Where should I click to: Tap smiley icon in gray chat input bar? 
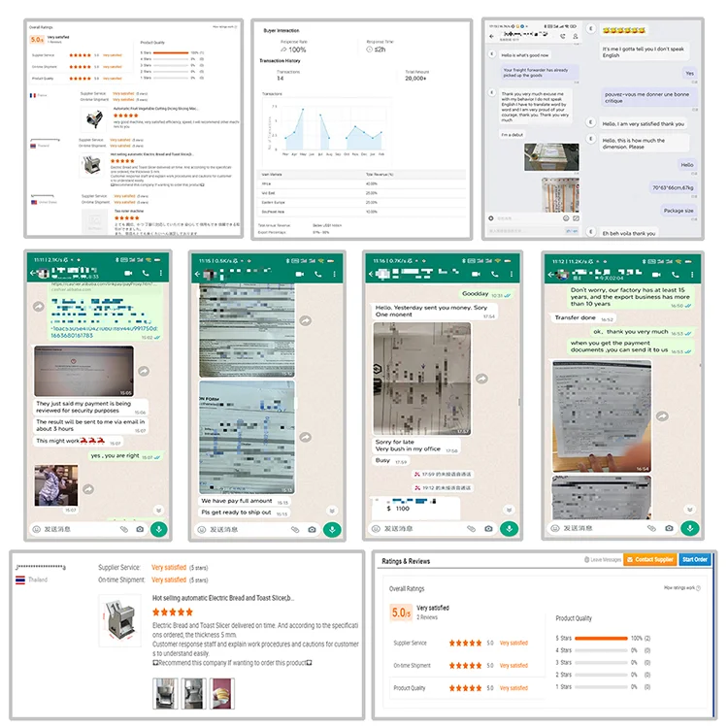point(566,218)
